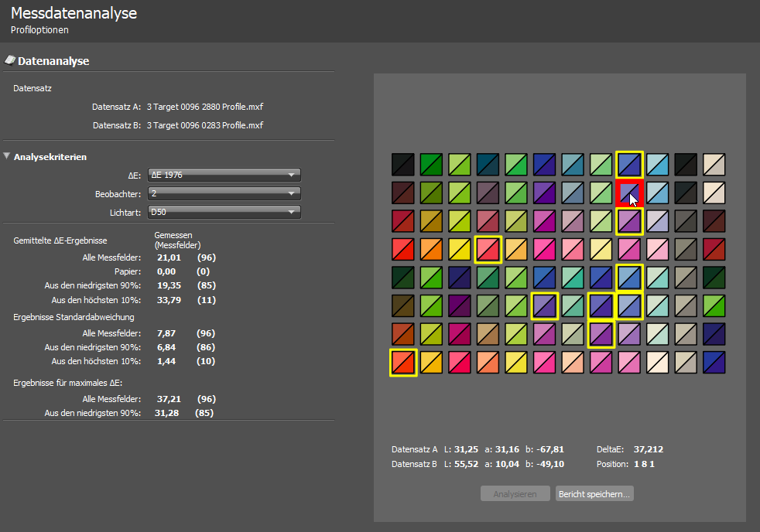Open the Beobachter dropdown
This screenshot has height=532, width=760.
[224, 193]
